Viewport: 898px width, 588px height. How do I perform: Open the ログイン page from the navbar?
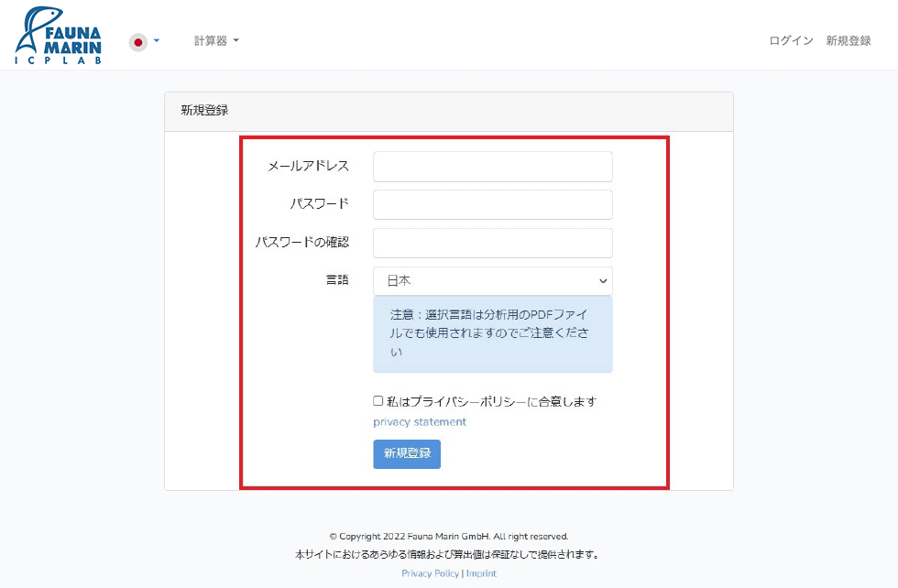pos(791,41)
